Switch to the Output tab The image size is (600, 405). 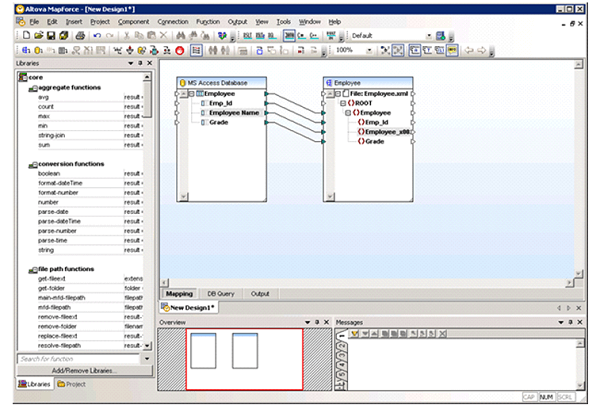click(x=260, y=294)
